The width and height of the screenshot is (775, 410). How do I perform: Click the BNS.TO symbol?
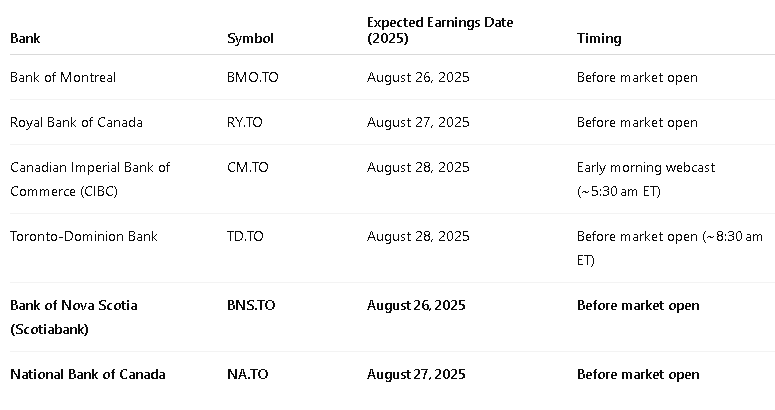(251, 305)
